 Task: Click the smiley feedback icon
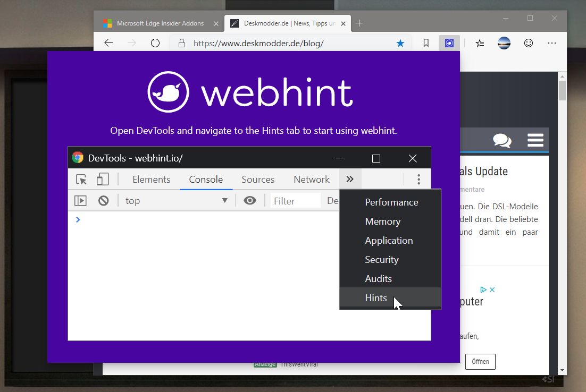528,43
